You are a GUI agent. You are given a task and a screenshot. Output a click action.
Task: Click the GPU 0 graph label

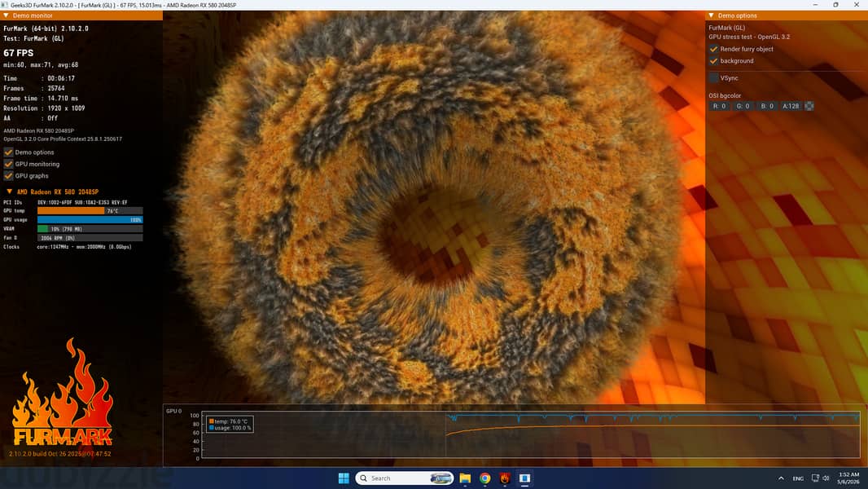tap(173, 411)
